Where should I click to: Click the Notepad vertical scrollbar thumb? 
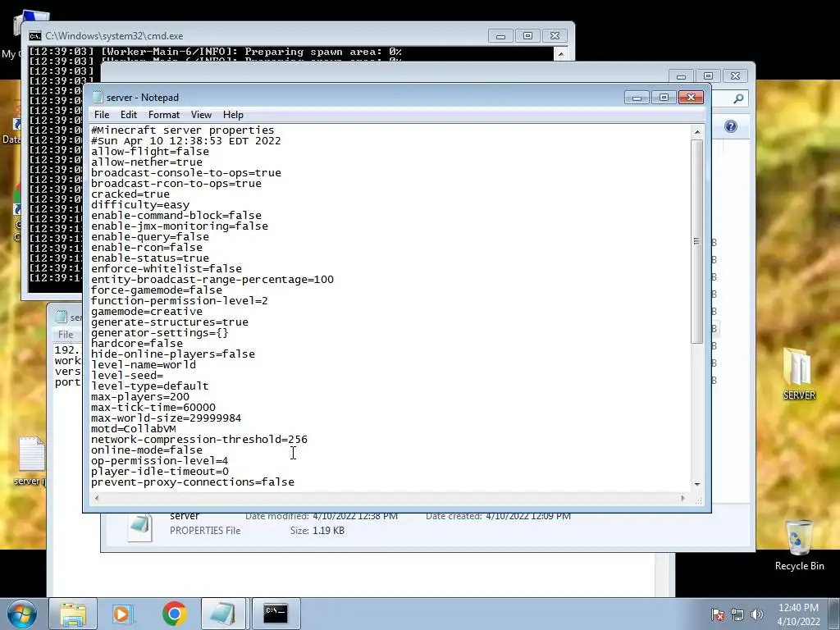(x=696, y=242)
